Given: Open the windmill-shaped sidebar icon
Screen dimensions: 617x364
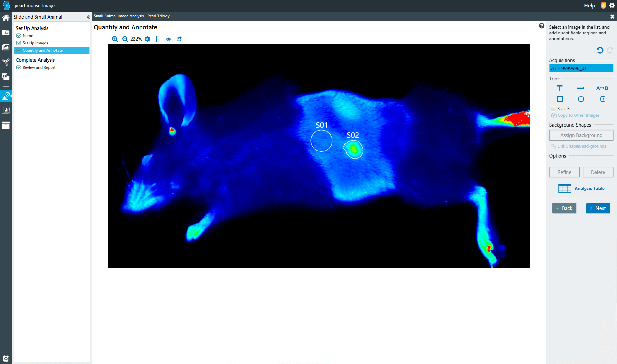Looking at the screenshot, I should [6, 62].
